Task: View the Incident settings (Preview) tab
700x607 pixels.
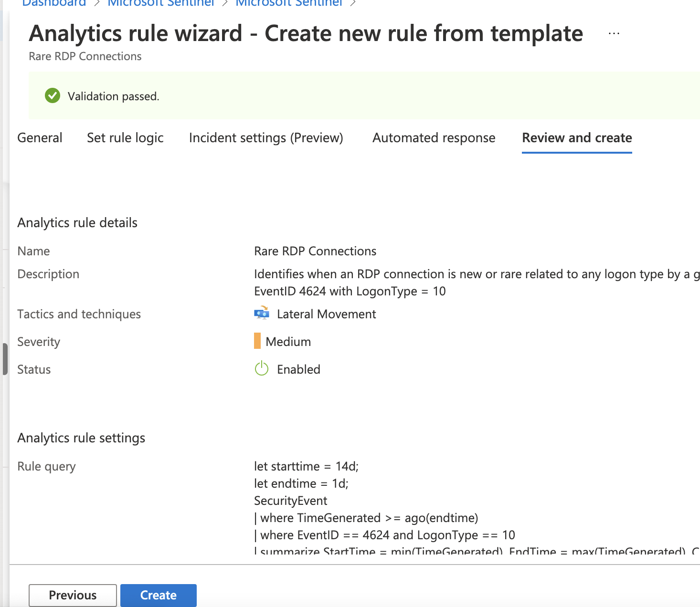Action: click(x=266, y=138)
